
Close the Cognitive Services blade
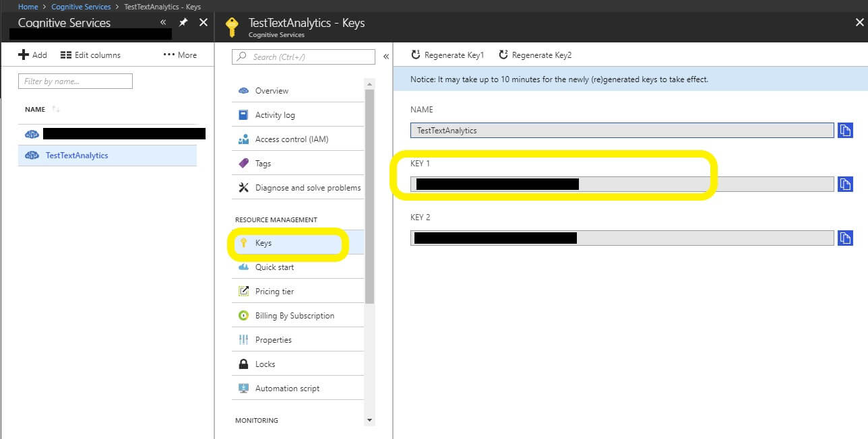tap(204, 22)
